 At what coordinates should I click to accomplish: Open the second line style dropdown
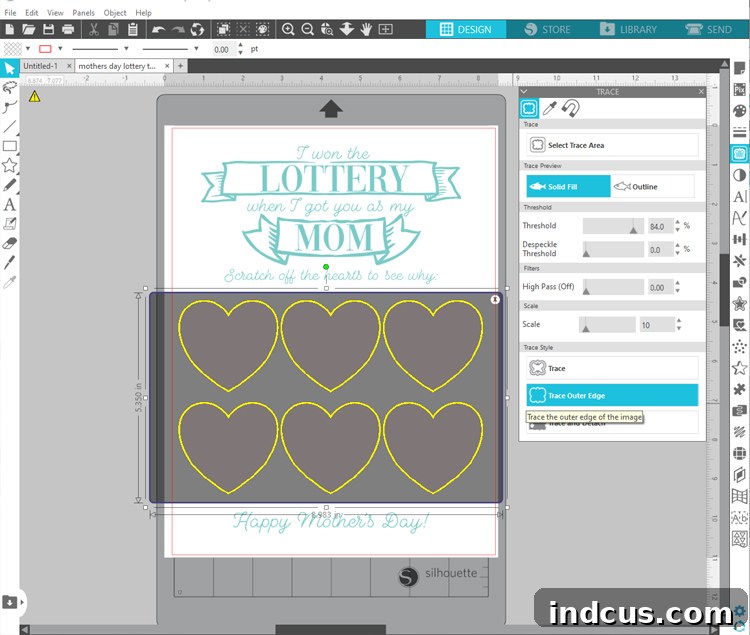[196, 48]
